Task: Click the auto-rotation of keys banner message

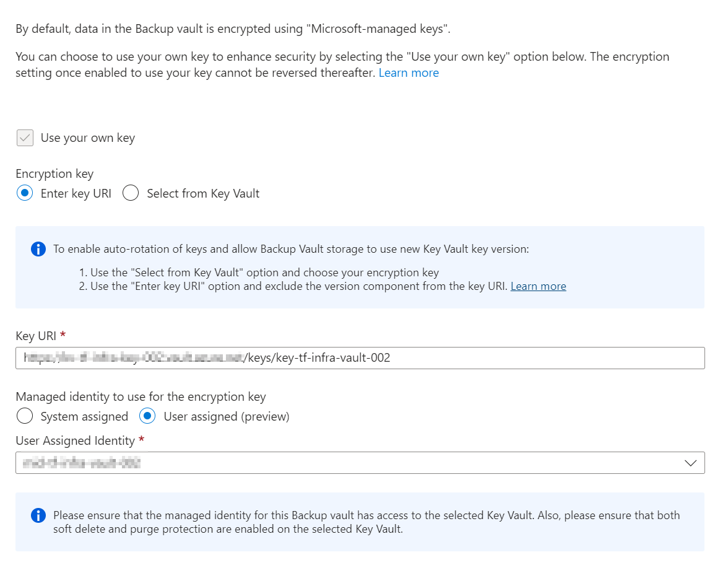Action: point(291,250)
